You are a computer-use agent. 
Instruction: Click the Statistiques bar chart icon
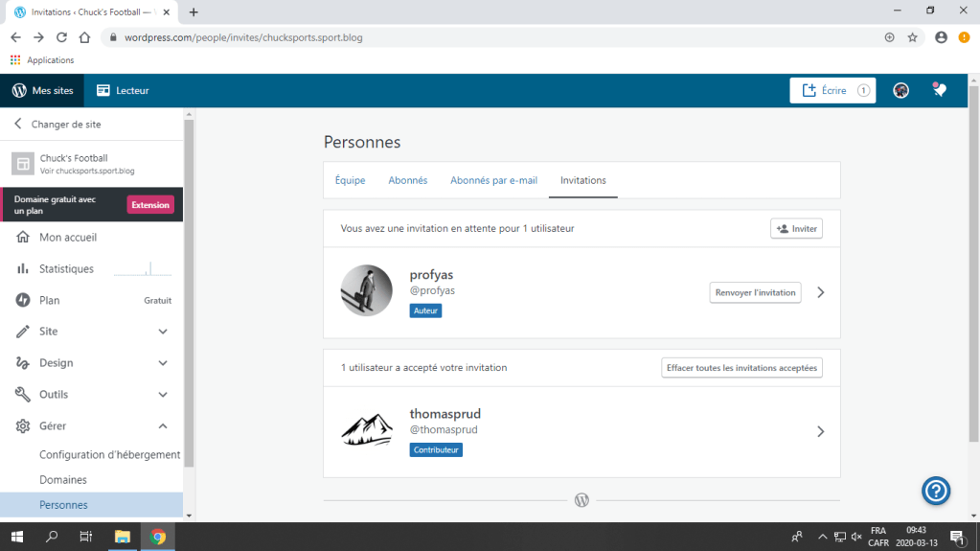(23, 269)
